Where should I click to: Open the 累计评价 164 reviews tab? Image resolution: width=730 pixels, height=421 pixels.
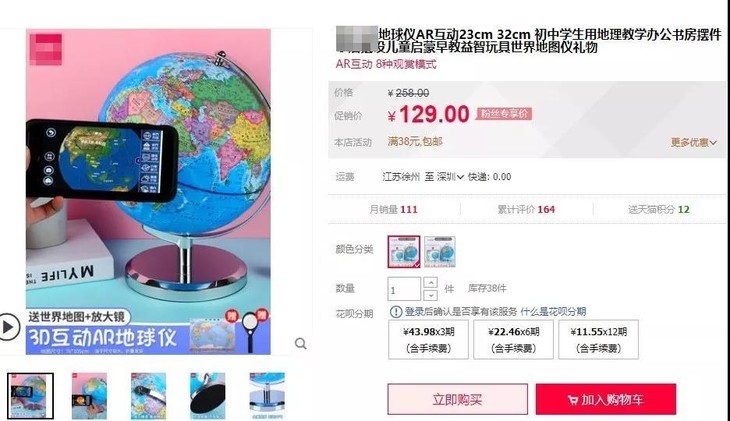pyautogui.click(x=526, y=210)
